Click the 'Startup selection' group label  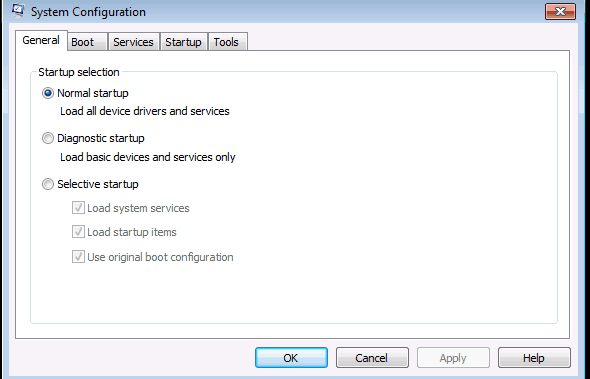[x=79, y=72]
